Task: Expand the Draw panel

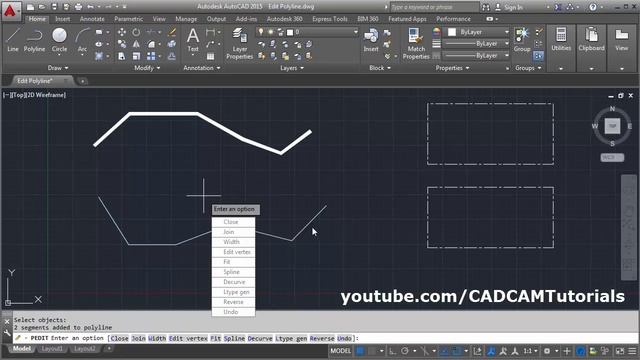Action: pos(58,68)
